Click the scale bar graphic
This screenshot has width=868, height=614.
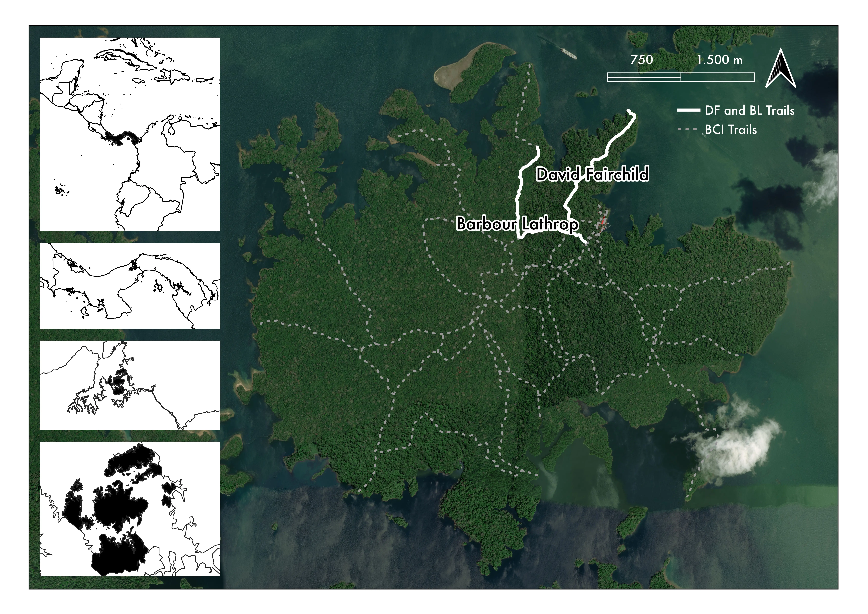(681, 77)
